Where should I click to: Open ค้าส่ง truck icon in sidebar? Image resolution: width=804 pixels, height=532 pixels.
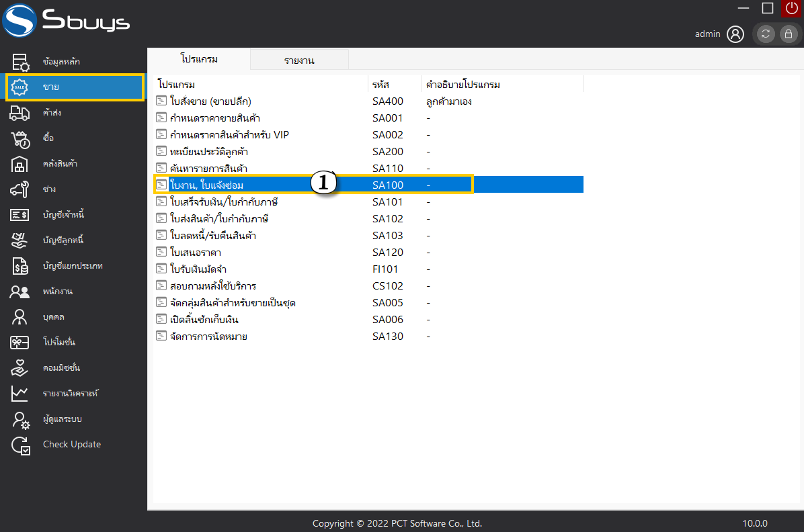(19, 113)
